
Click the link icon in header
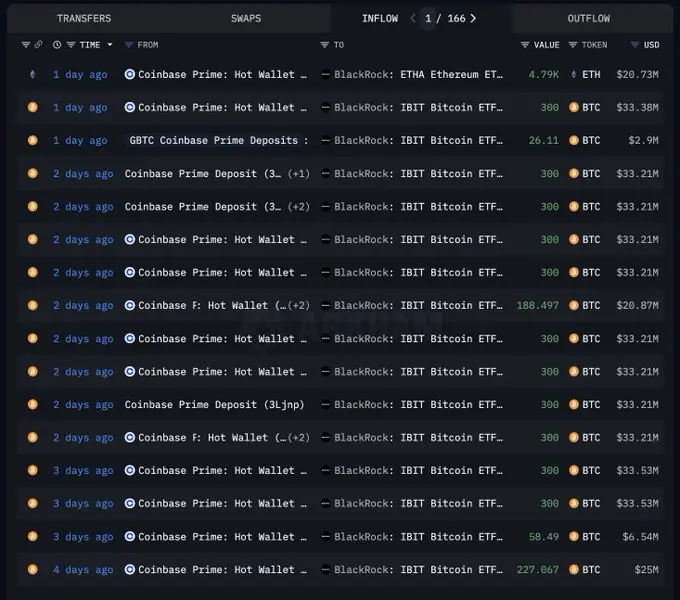coord(39,44)
